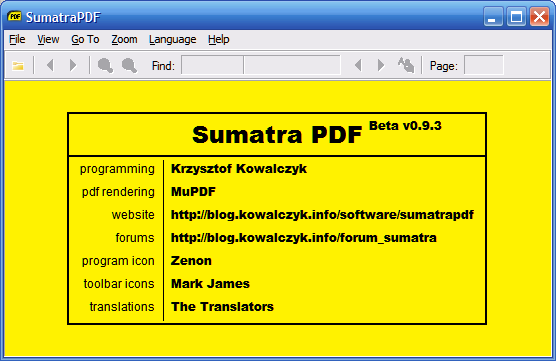Click Find previous arrow beside search box

tap(358, 65)
